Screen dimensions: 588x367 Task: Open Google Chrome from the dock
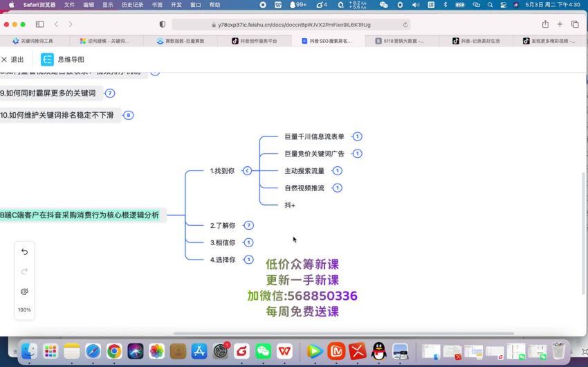[x=114, y=352]
